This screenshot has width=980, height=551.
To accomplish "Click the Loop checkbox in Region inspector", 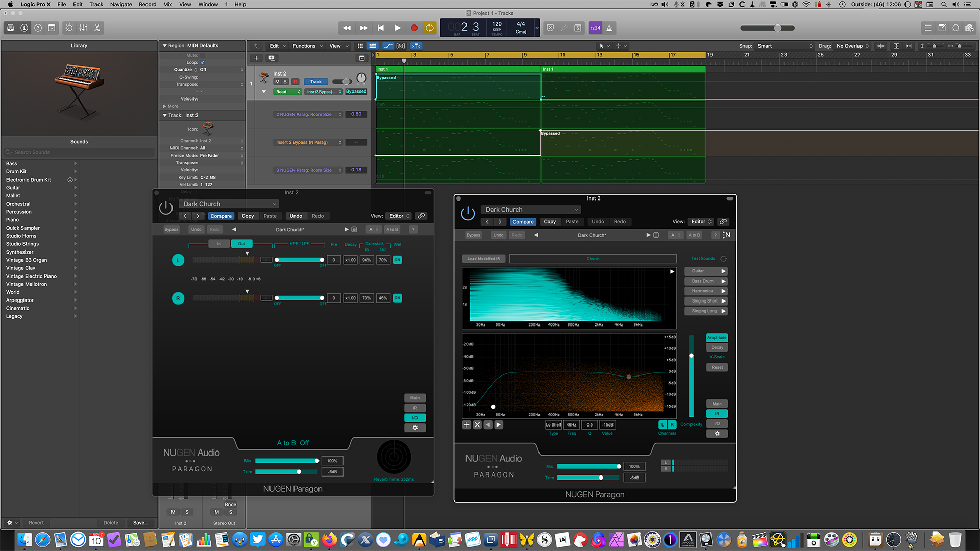I will tap(202, 63).
